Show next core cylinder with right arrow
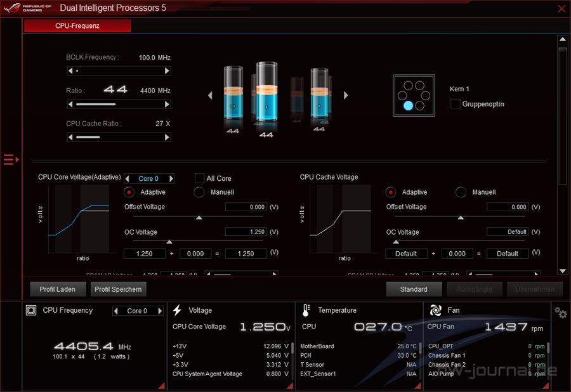571x392 pixels. point(346,95)
